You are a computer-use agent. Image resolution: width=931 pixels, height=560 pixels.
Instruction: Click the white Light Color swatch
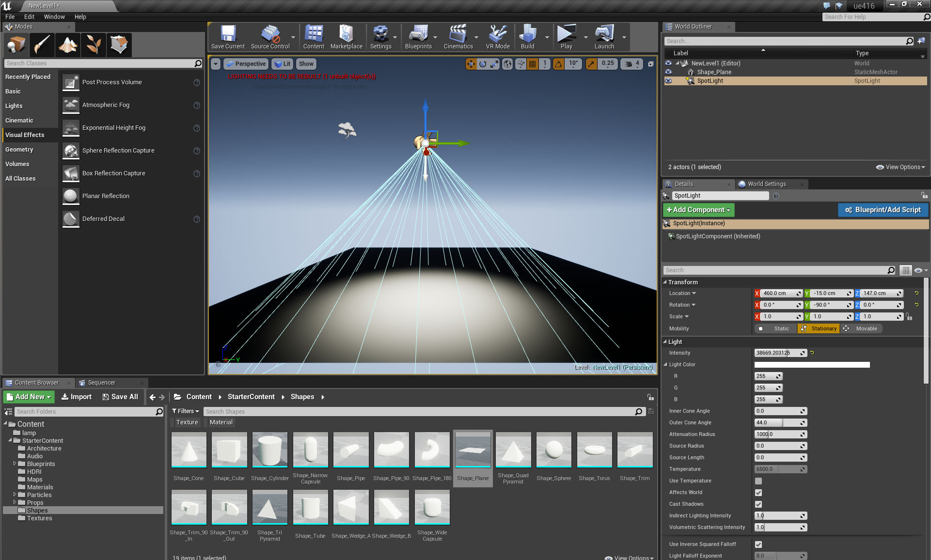click(812, 365)
